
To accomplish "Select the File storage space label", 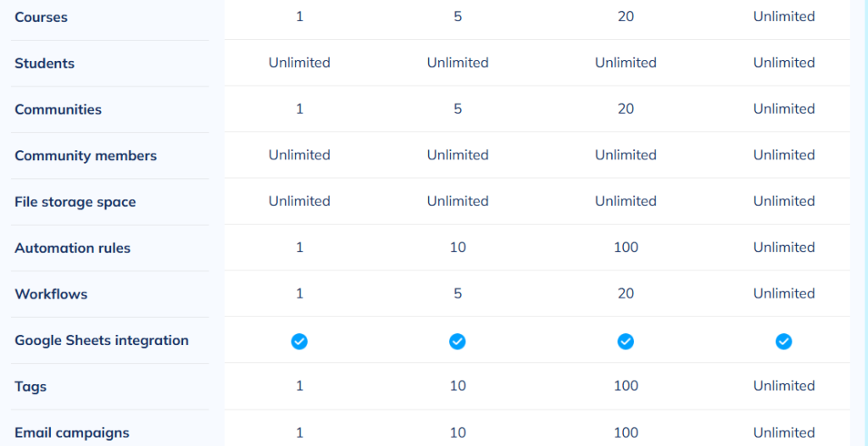I will (x=75, y=202).
